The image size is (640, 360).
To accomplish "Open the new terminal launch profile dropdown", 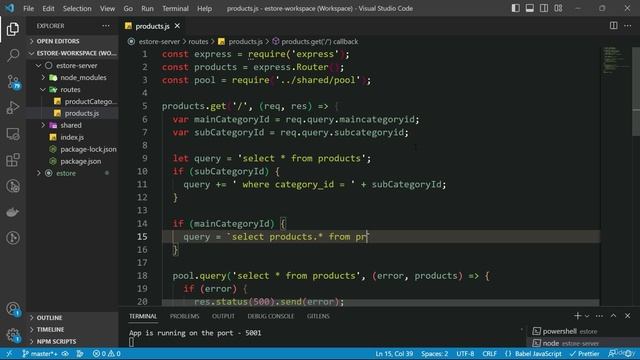I will pyautogui.click(x=587, y=316).
